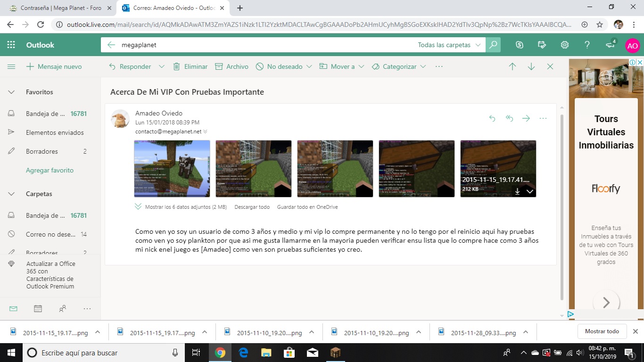Toggle the left navigation hamburger menu

pyautogui.click(x=11, y=67)
